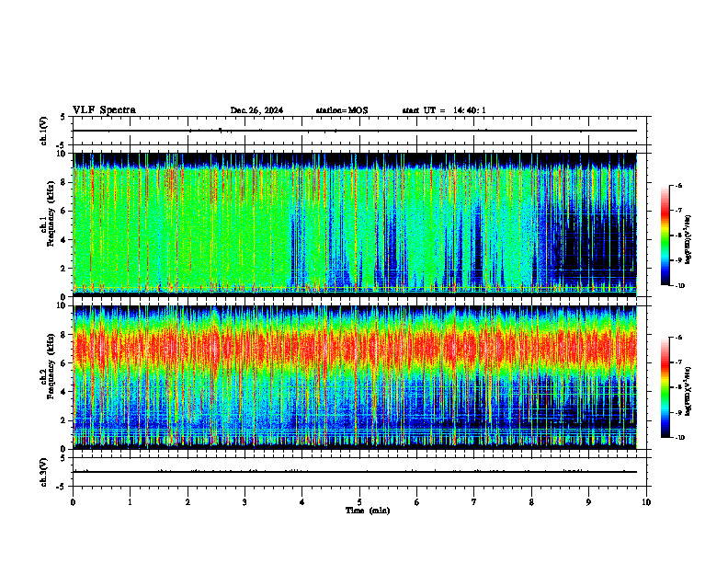Click the ch.2 spectrogram color scale bar

[x=665, y=387]
